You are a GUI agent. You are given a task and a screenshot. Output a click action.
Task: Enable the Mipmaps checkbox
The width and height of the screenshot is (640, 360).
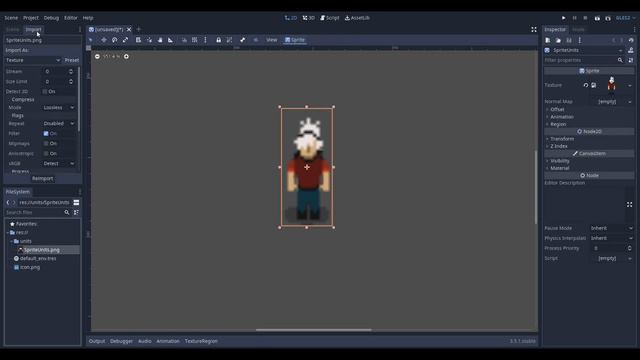(x=46, y=144)
